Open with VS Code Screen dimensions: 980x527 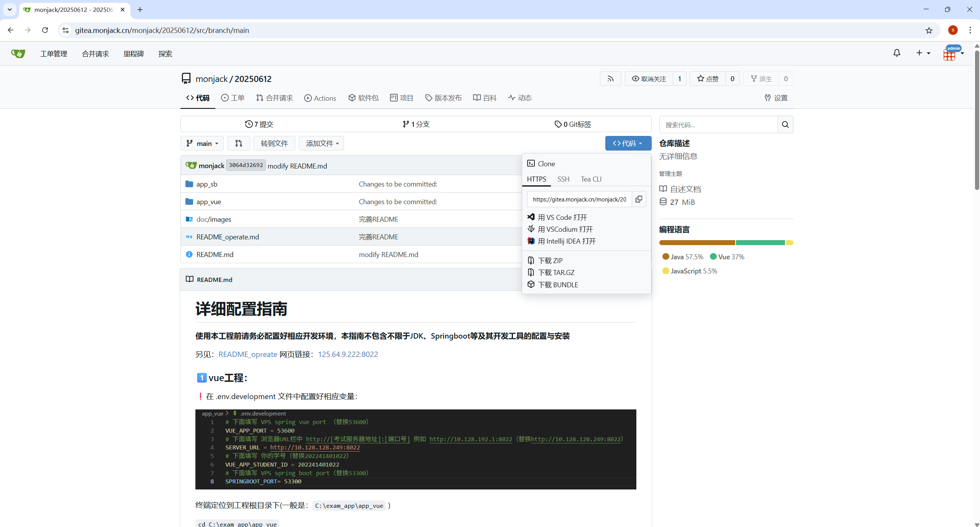(x=562, y=217)
